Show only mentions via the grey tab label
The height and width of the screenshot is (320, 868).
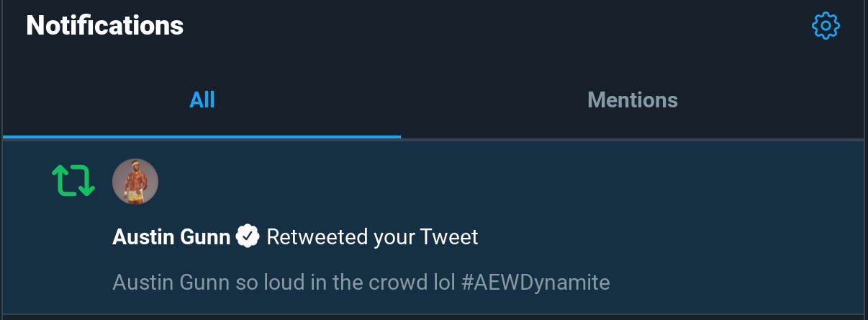click(633, 99)
